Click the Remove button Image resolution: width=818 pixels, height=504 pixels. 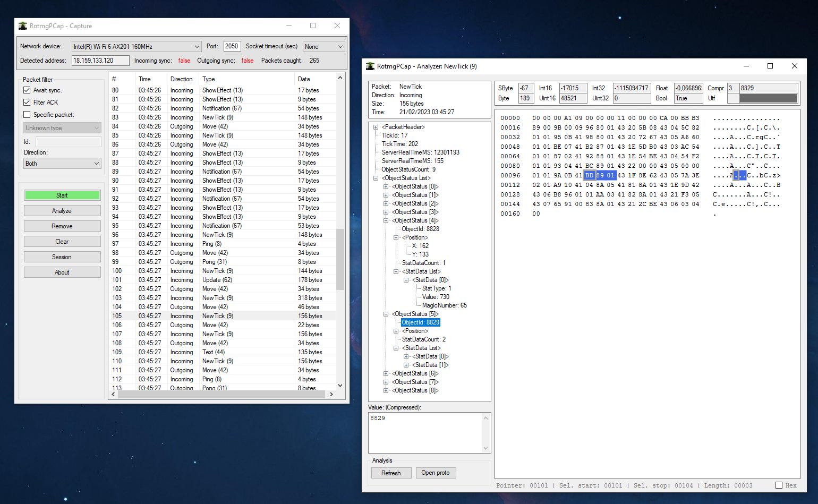point(62,226)
